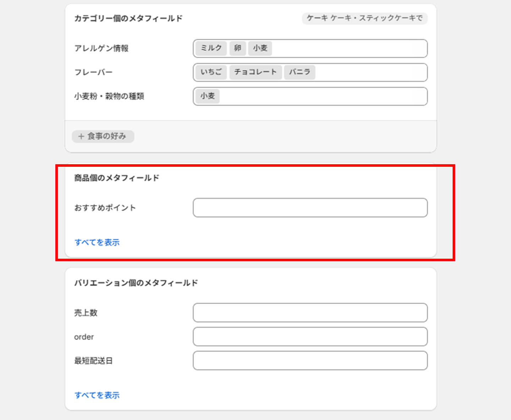511x420 pixels.
Task: Click into the order input field
Action: [310, 337]
